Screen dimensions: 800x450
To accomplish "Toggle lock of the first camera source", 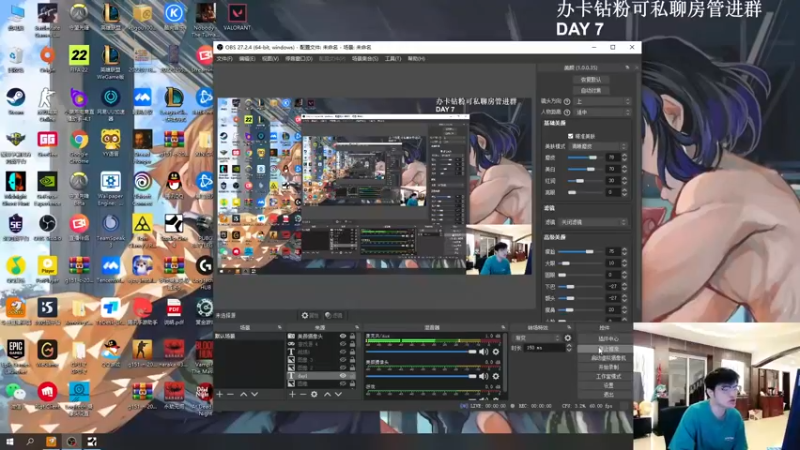I will (352, 336).
